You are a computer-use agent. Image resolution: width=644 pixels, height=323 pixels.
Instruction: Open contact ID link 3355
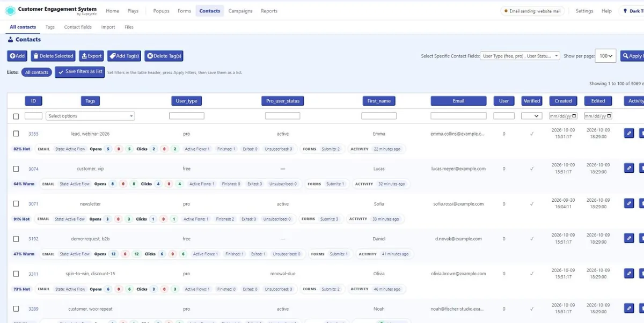(33, 134)
